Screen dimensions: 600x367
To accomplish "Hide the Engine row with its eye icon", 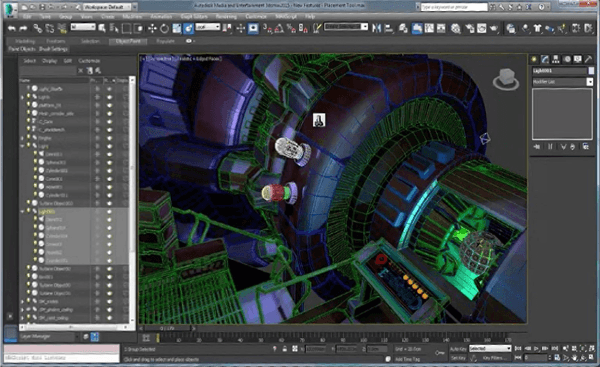I will (x=109, y=138).
